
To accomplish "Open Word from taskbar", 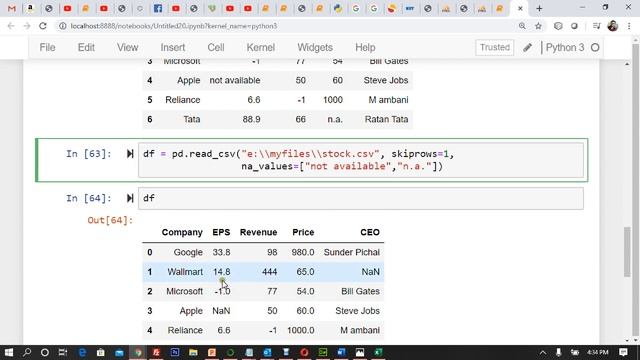I will 341,352.
